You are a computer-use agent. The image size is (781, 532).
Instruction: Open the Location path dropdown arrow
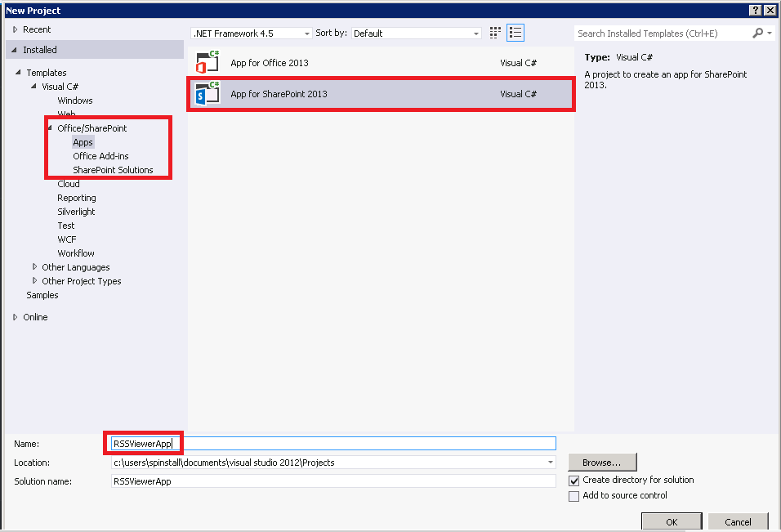pos(551,463)
